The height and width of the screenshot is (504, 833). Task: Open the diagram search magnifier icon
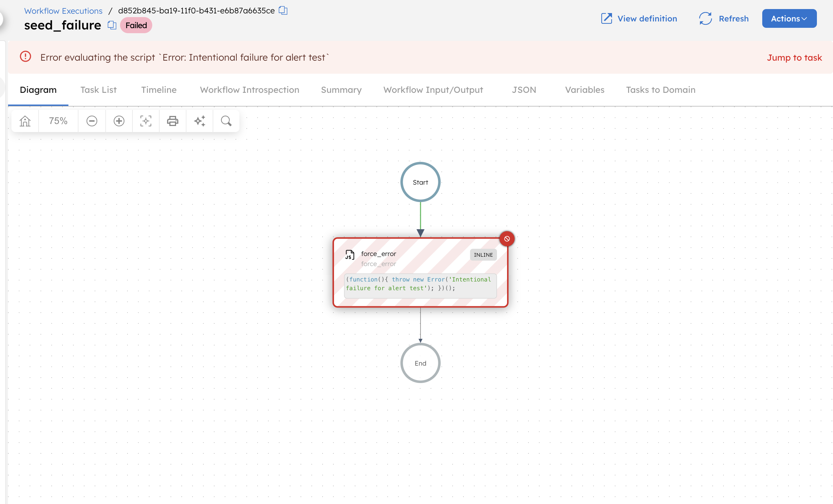point(226,121)
